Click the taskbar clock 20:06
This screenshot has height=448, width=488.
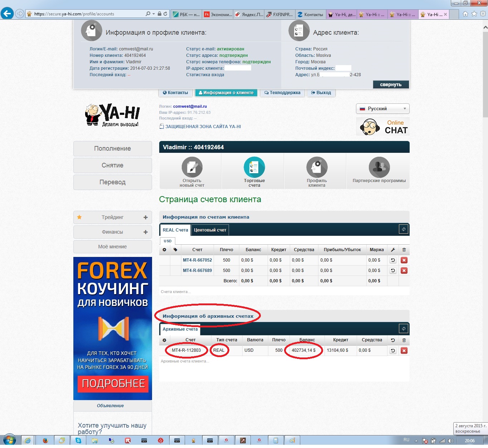coord(470,441)
